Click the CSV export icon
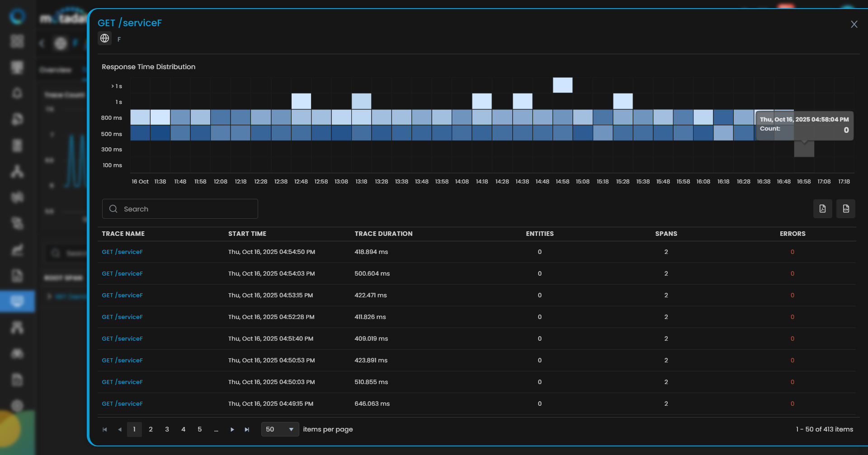This screenshot has height=455, width=868. (x=845, y=209)
